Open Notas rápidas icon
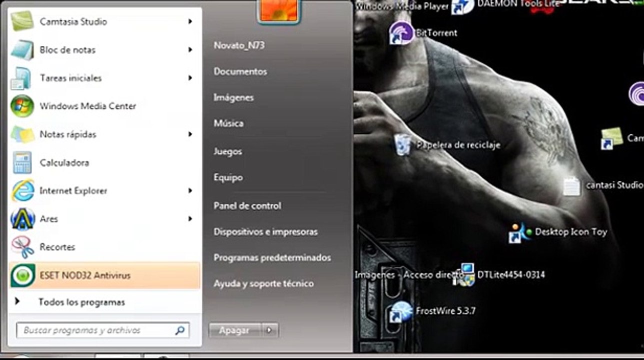Viewport: 644px width, 360px height. point(22,134)
